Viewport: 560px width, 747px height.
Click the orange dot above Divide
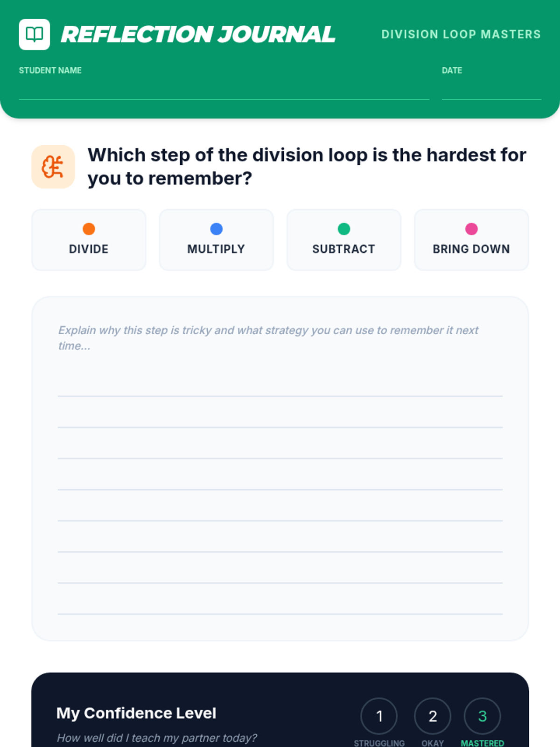coord(89,229)
